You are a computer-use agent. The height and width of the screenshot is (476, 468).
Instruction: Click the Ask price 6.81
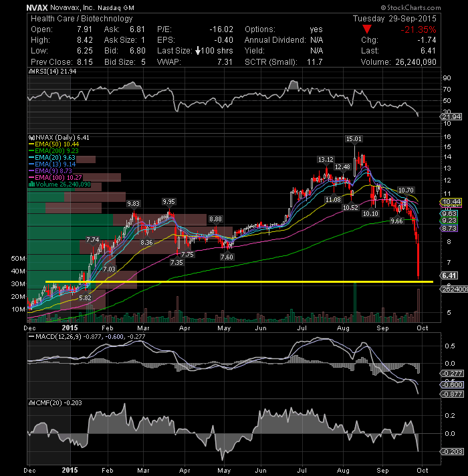click(x=138, y=29)
